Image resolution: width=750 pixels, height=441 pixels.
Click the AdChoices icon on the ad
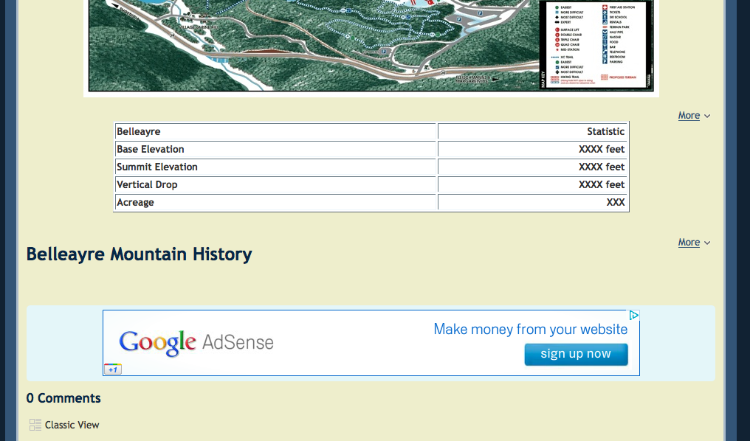pos(633,316)
